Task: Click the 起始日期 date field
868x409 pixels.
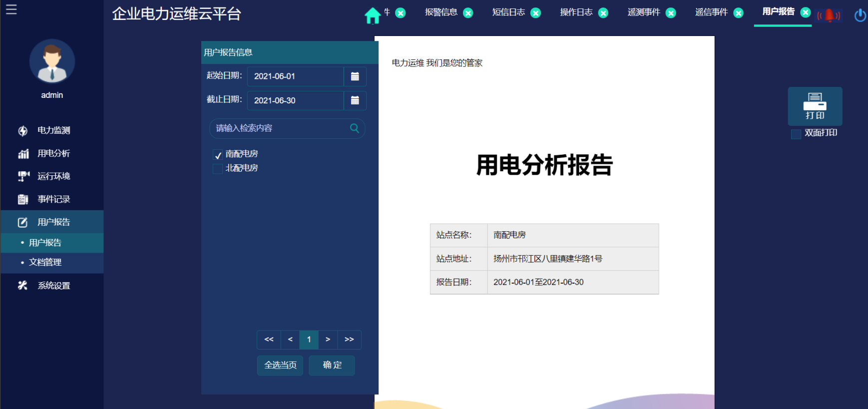Action: pyautogui.click(x=296, y=76)
